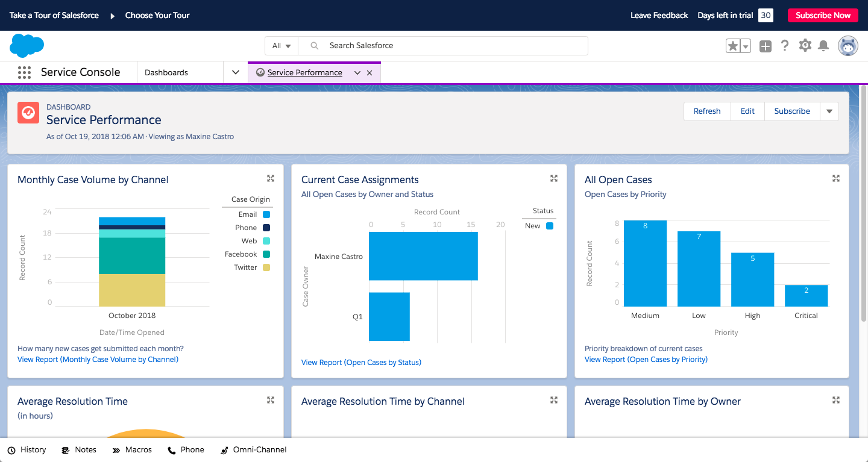The height and width of the screenshot is (462, 868).
Task: Click the Critical priority bar
Action: [806, 296]
